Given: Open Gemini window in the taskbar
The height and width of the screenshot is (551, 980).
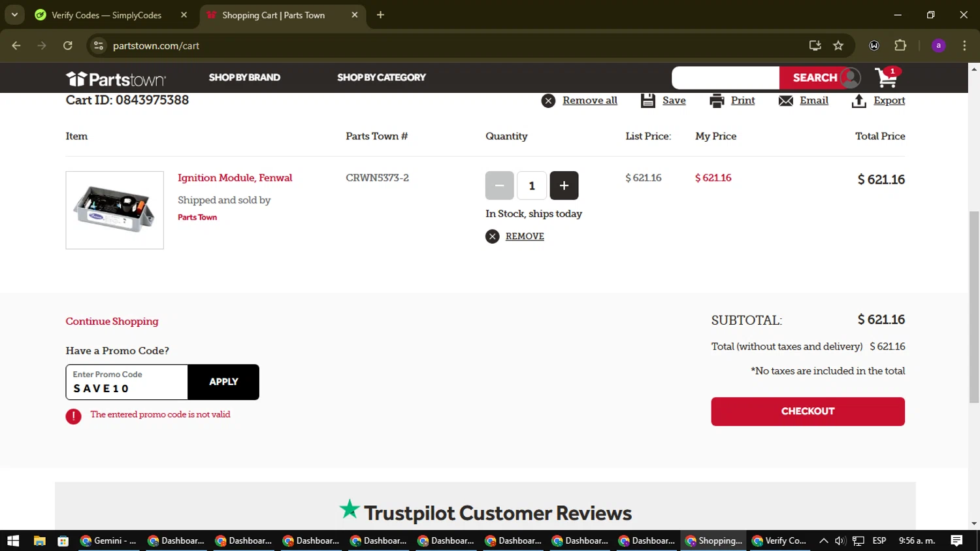Looking at the screenshot, I should 108,541.
